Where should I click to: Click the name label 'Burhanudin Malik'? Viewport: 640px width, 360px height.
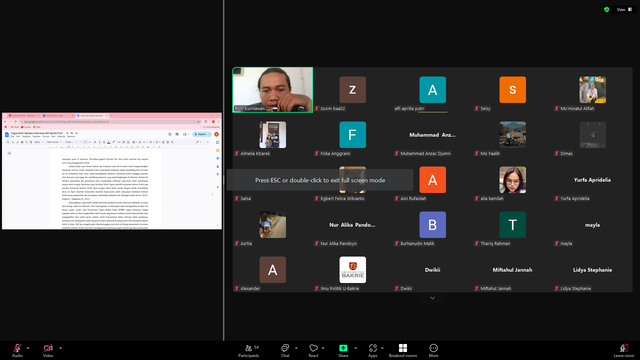point(417,243)
